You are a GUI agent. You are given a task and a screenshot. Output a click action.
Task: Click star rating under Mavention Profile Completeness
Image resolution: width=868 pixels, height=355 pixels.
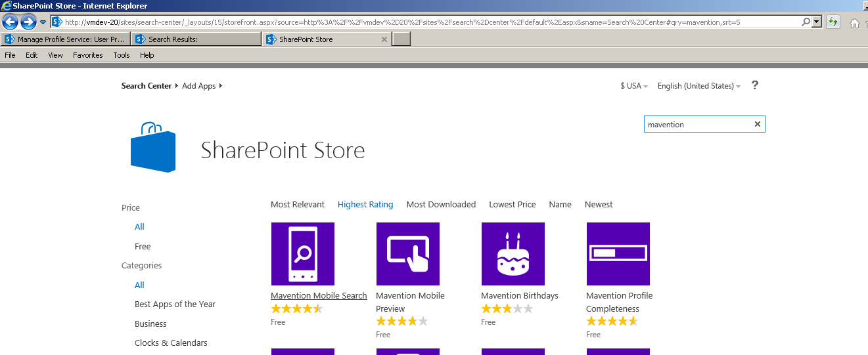612,322
